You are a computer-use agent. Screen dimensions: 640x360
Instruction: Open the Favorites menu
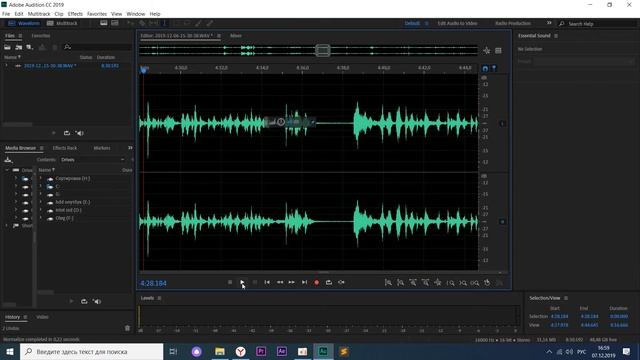tap(97, 14)
